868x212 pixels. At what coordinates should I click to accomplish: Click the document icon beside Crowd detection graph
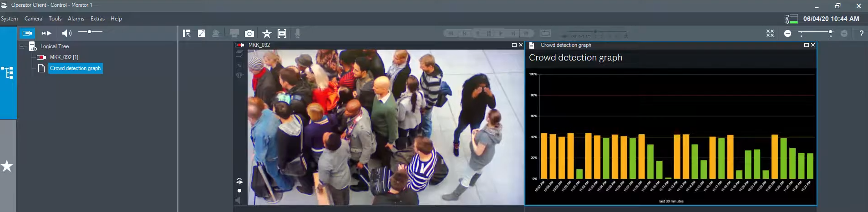tap(41, 68)
